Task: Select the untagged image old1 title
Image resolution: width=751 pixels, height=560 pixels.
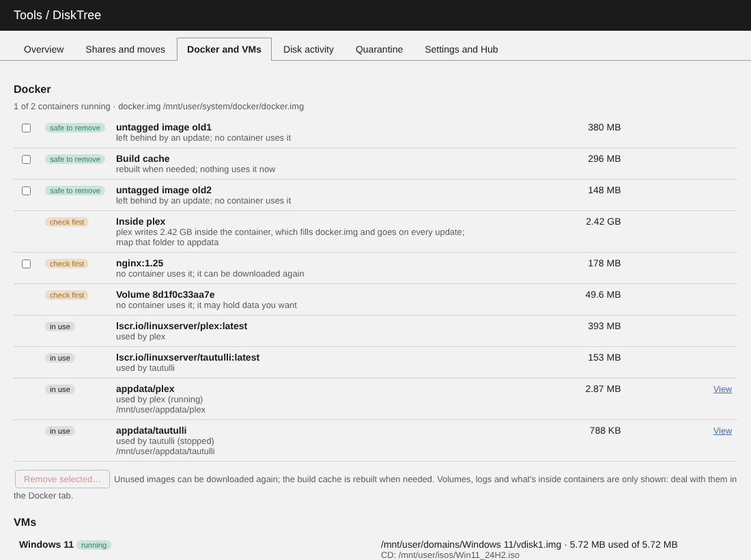Action: tap(164, 128)
